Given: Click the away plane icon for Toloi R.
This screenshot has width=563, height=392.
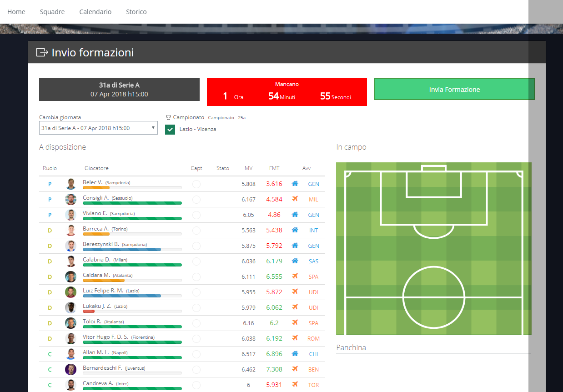Looking at the screenshot, I should (295, 323).
